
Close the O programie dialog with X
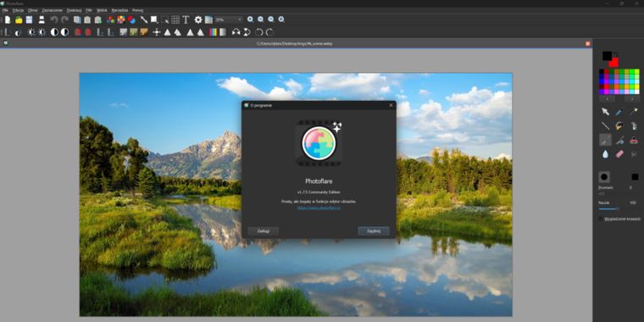391,106
